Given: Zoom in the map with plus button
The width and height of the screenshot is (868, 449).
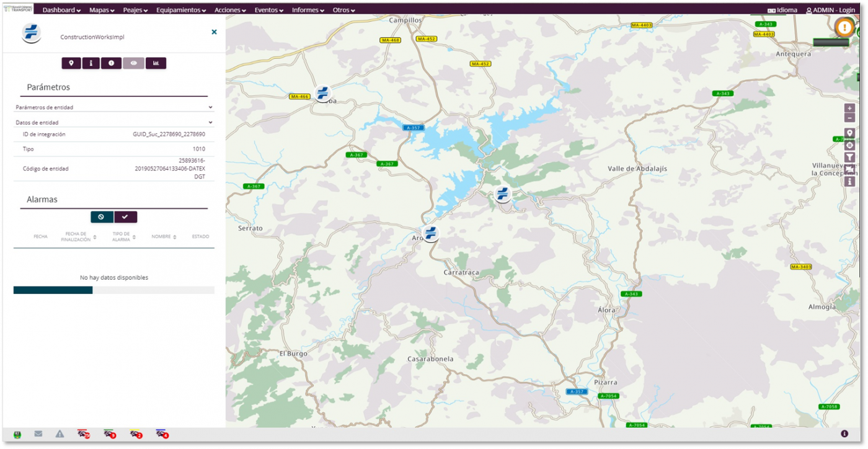Looking at the screenshot, I should coord(850,108).
